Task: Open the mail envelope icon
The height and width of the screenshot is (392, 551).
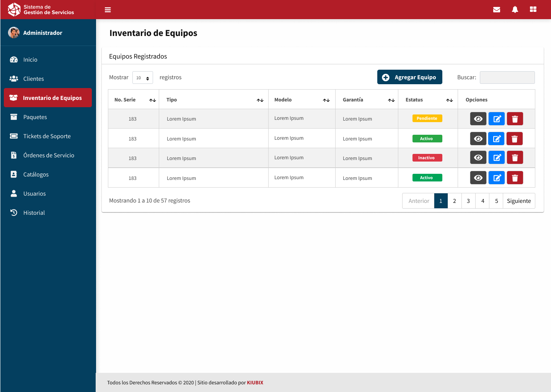Action: tap(497, 10)
